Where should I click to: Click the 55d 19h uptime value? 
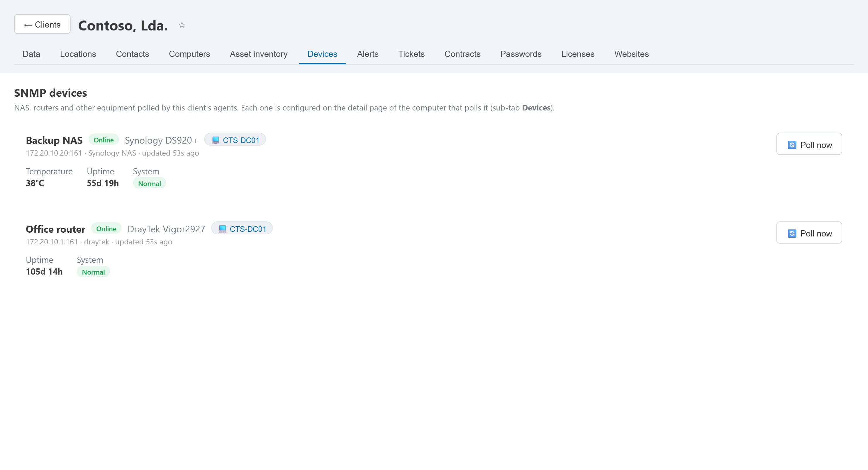click(103, 183)
